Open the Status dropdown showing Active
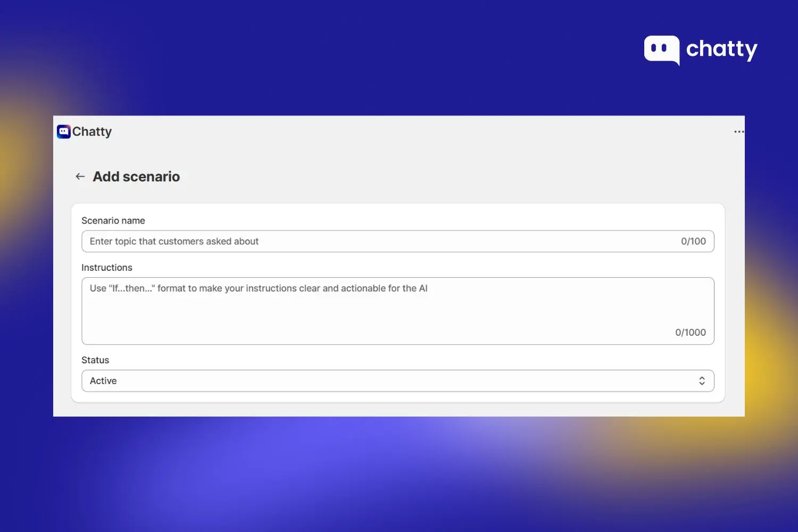 (398, 381)
